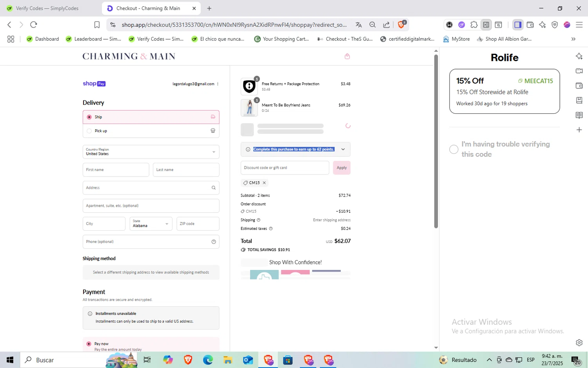
Task: Open the Leaderboard — Sim... bookmark
Action: point(93,39)
